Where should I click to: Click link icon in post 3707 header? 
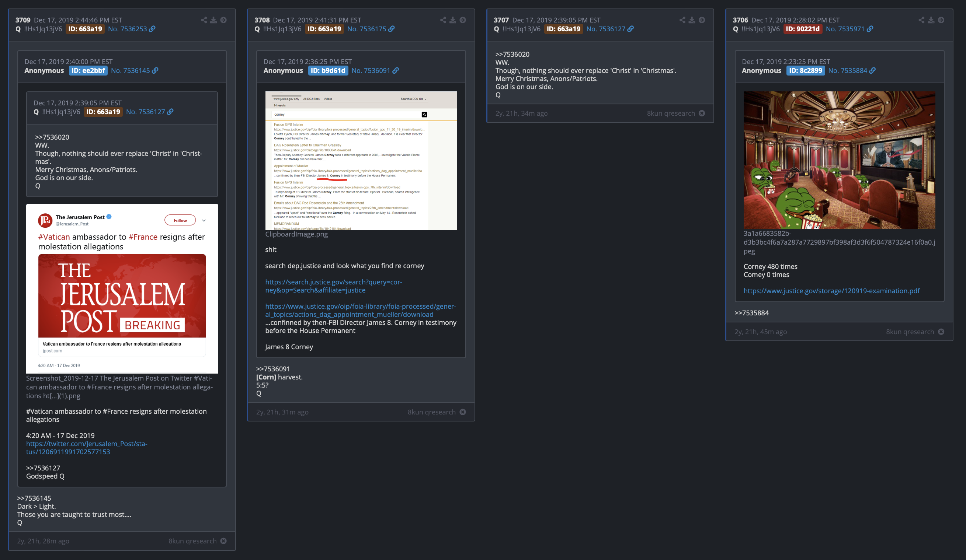(630, 29)
